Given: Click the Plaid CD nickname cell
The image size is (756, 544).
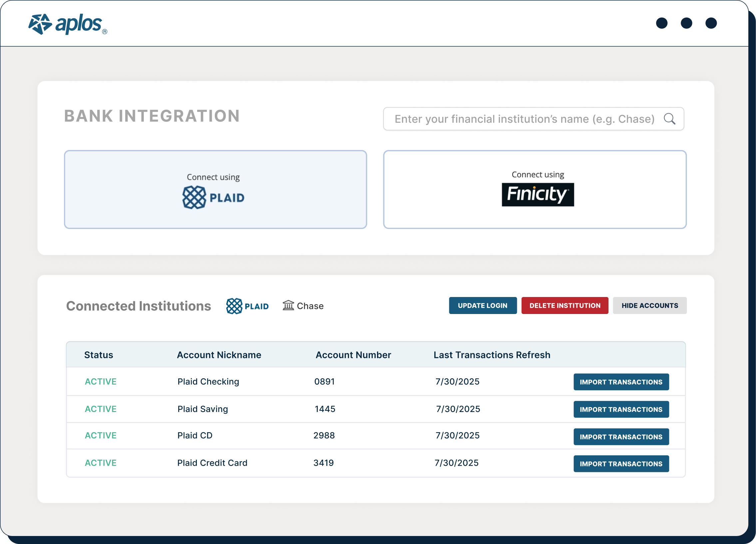Looking at the screenshot, I should click(x=195, y=435).
